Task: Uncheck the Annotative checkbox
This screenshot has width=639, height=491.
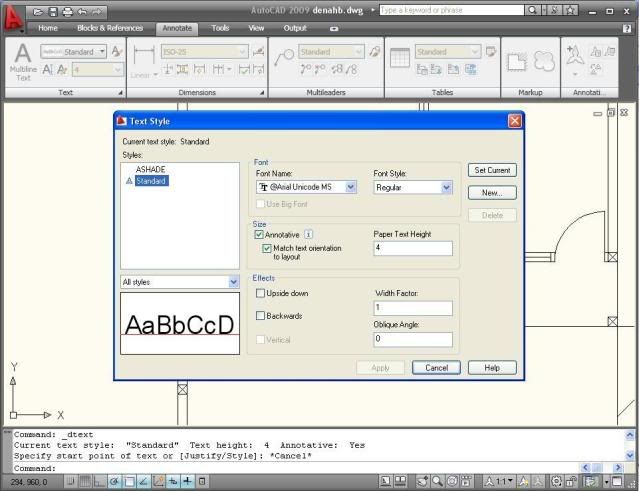Action: point(259,234)
